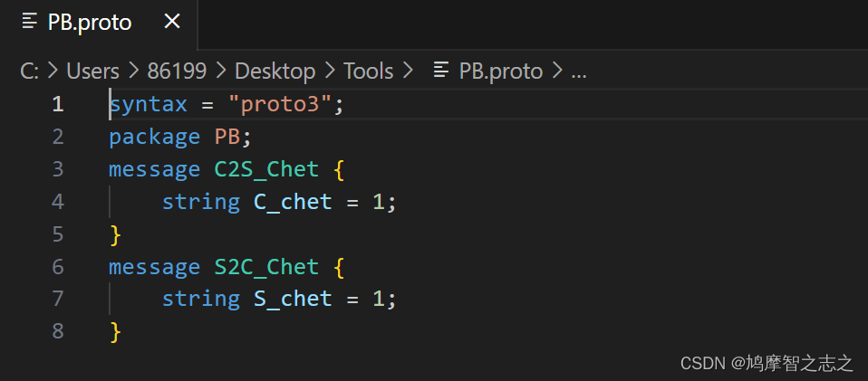Select Tools in the breadcrumb path
The width and height of the screenshot is (868, 381).
tap(368, 71)
